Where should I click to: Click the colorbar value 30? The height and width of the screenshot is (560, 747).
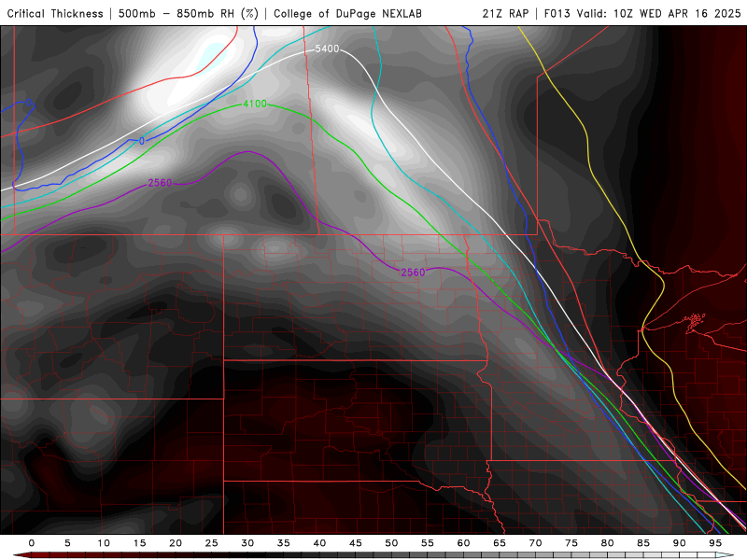(x=247, y=543)
